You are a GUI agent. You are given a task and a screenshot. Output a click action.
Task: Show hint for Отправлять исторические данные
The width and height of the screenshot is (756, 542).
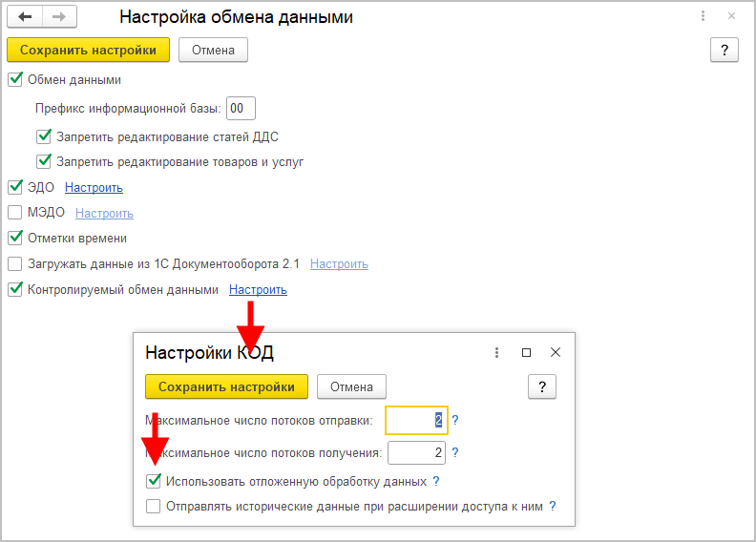click(x=553, y=507)
